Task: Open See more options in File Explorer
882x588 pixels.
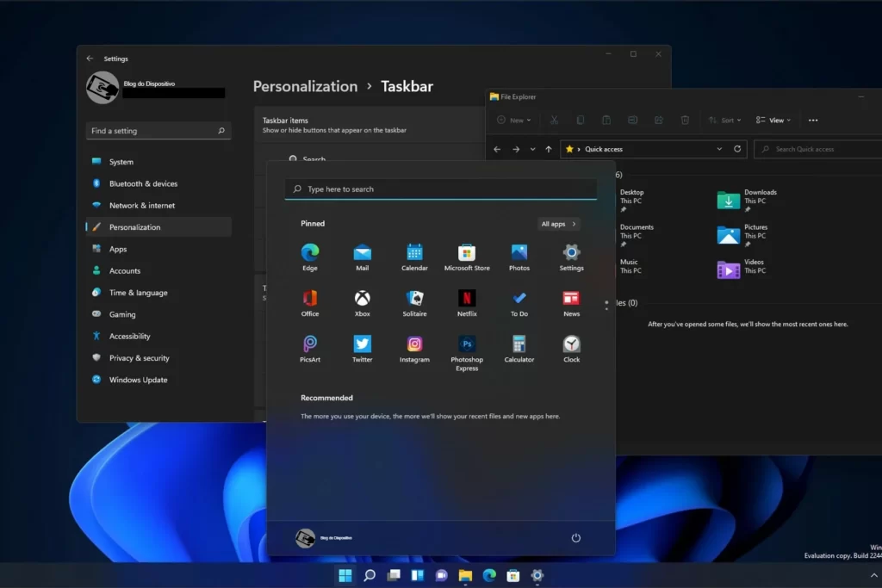Action: [813, 120]
